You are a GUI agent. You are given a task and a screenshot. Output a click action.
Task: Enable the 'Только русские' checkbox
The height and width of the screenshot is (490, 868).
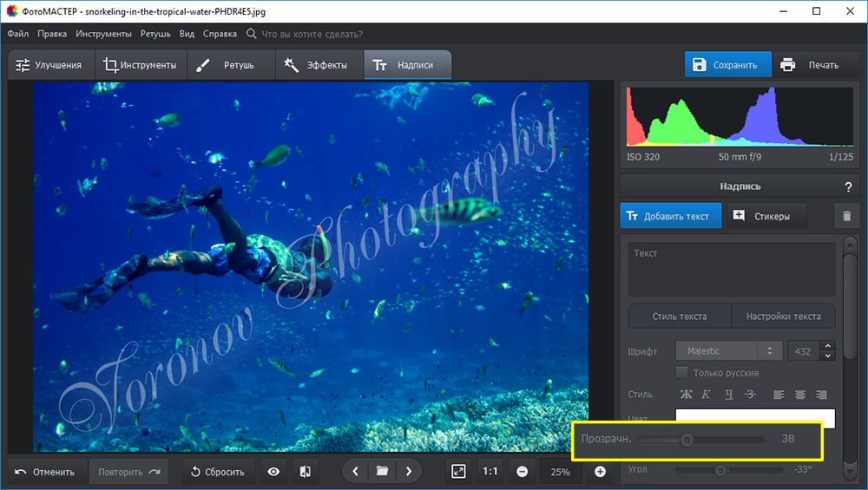pos(682,372)
